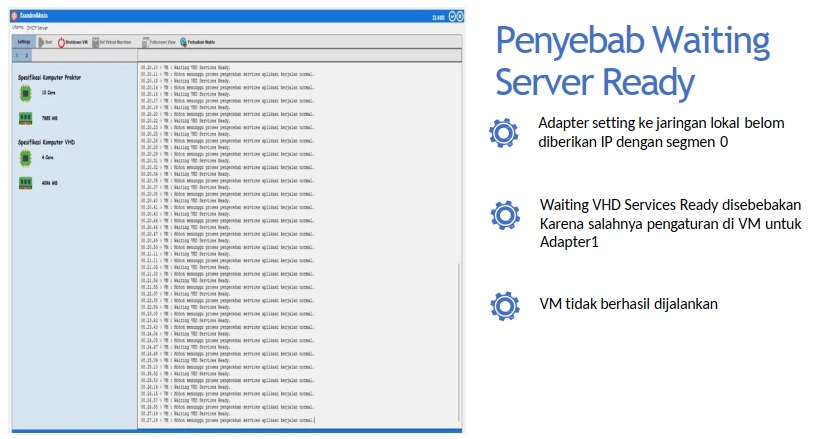Click the last log line in console
Viewport: 817px width, 439px height.
click(228, 420)
